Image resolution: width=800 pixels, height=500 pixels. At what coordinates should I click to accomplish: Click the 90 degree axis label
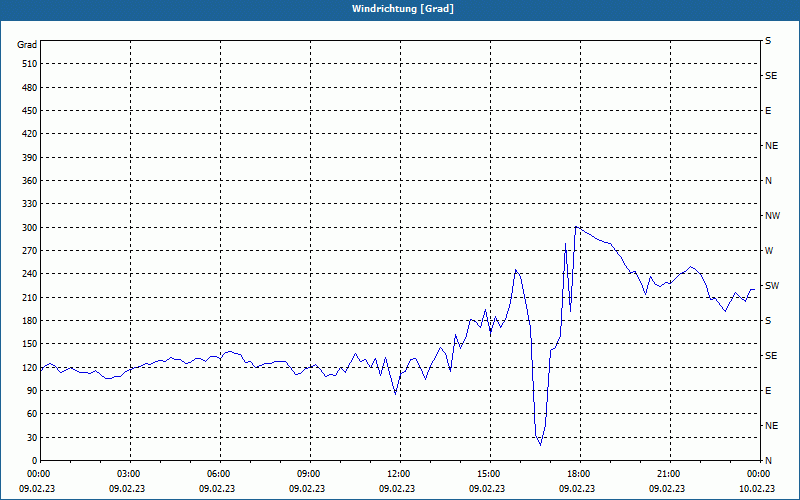pyautogui.click(x=31, y=390)
